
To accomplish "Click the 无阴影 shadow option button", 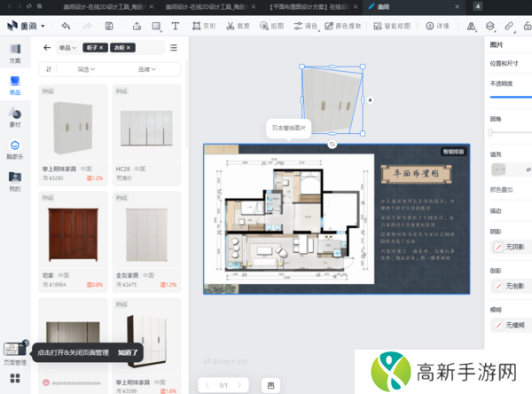I will (x=509, y=246).
